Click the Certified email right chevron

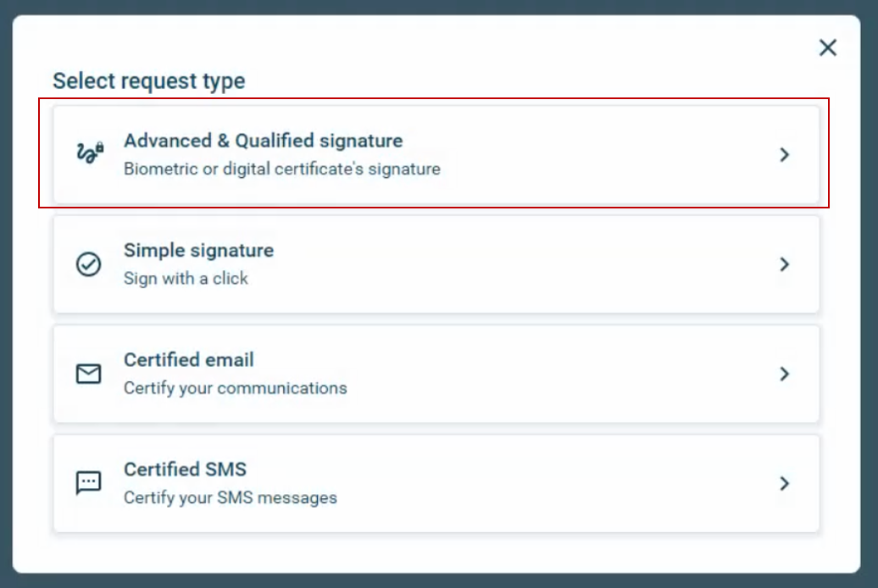click(x=785, y=374)
